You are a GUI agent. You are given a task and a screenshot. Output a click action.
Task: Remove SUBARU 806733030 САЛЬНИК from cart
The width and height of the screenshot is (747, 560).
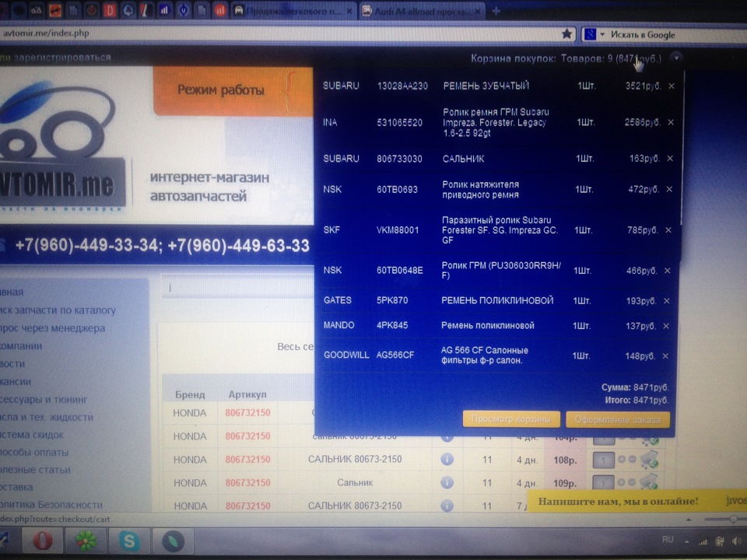pyautogui.click(x=670, y=158)
